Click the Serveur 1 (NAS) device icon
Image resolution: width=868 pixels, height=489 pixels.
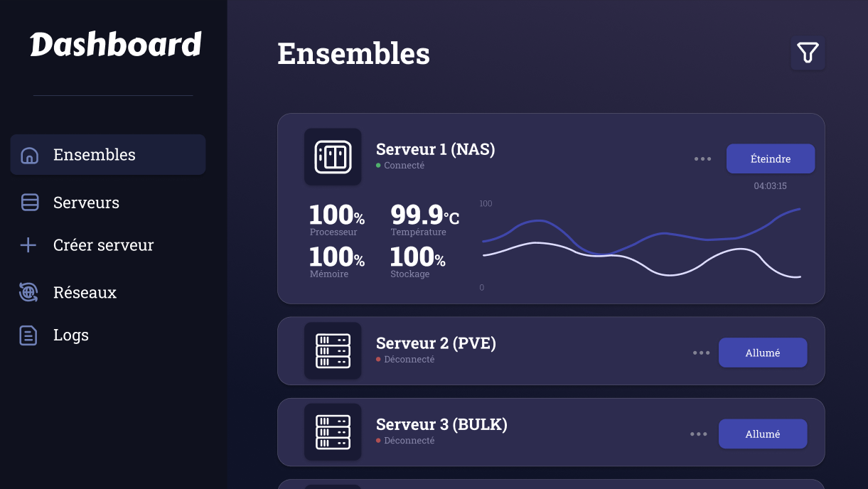pos(333,156)
